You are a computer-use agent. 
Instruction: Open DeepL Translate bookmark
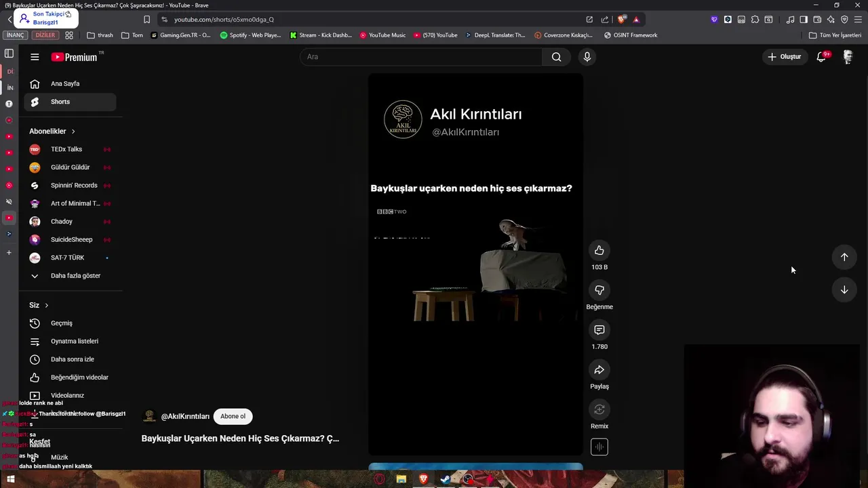(495, 35)
